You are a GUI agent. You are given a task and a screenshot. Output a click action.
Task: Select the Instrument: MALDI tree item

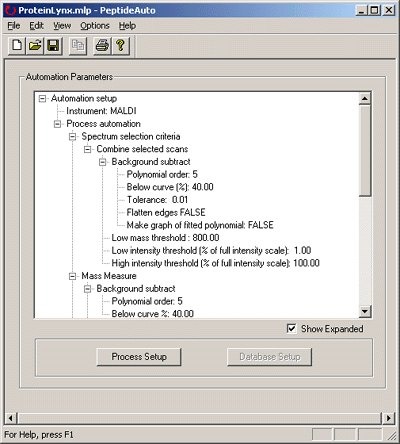[x=101, y=111]
